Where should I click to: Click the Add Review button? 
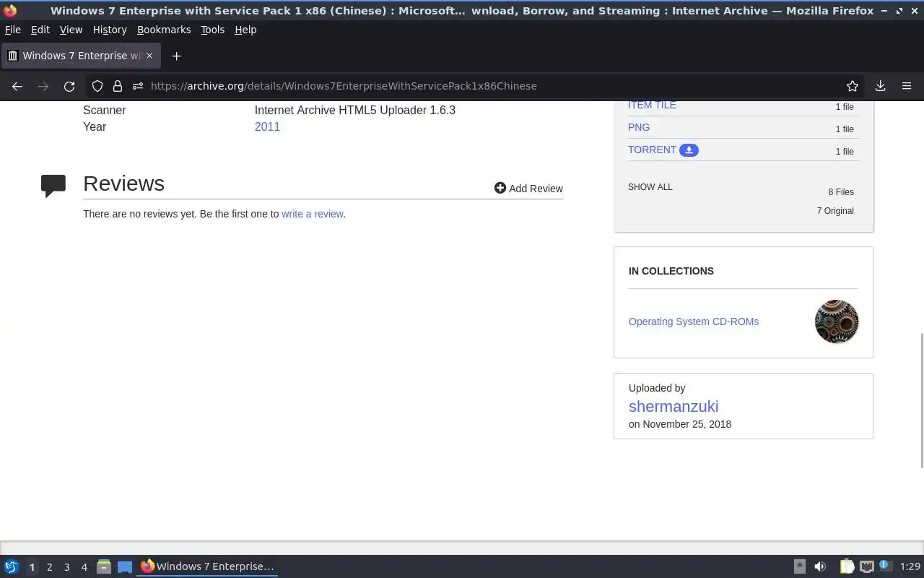(x=528, y=188)
